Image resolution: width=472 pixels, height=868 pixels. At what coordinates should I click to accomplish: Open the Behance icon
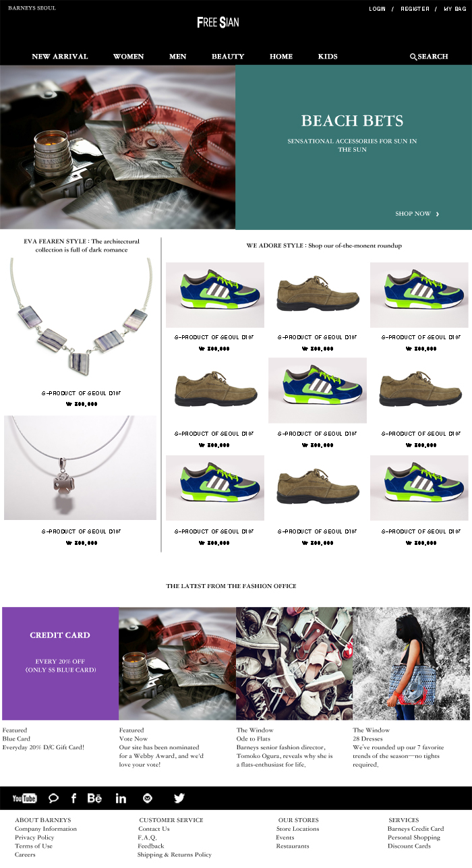[x=94, y=799]
